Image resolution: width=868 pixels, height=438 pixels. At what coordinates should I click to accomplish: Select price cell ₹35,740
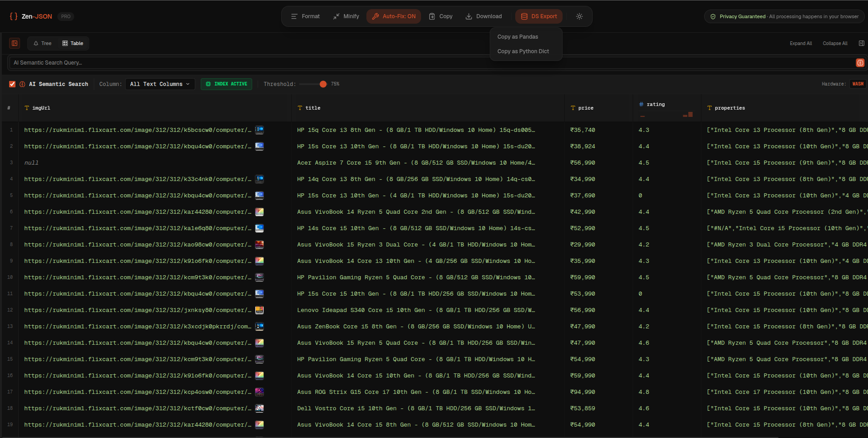pos(583,130)
